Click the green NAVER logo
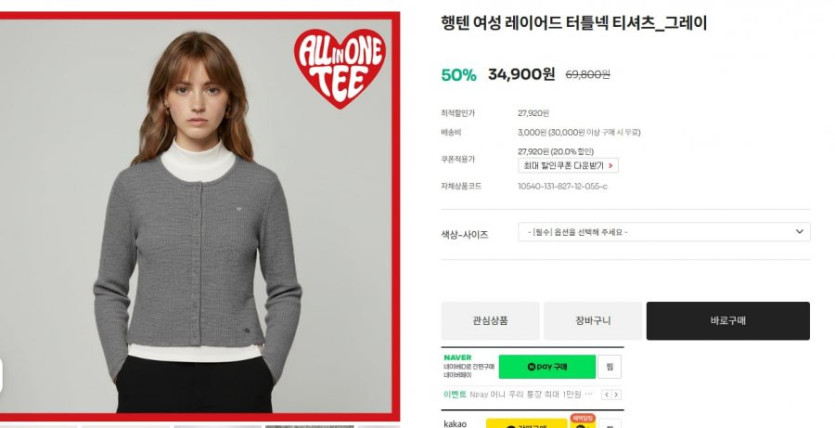Image resolution: width=835 pixels, height=428 pixels. coord(457,358)
